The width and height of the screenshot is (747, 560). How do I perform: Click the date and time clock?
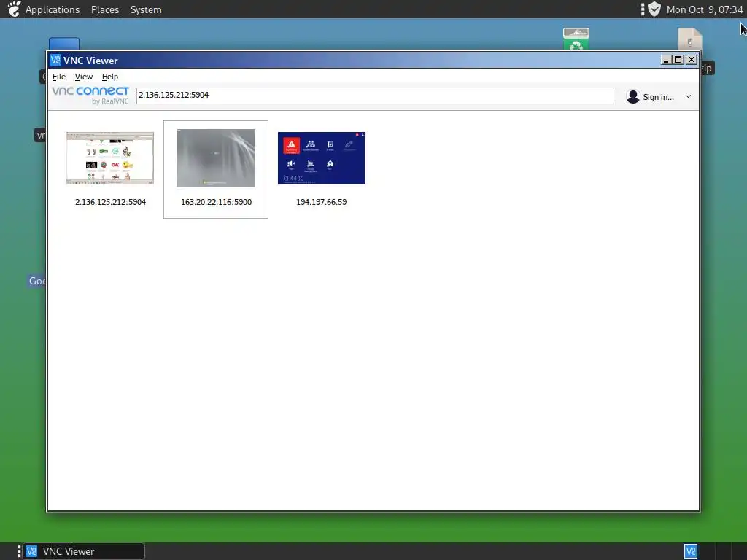tap(705, 9)
